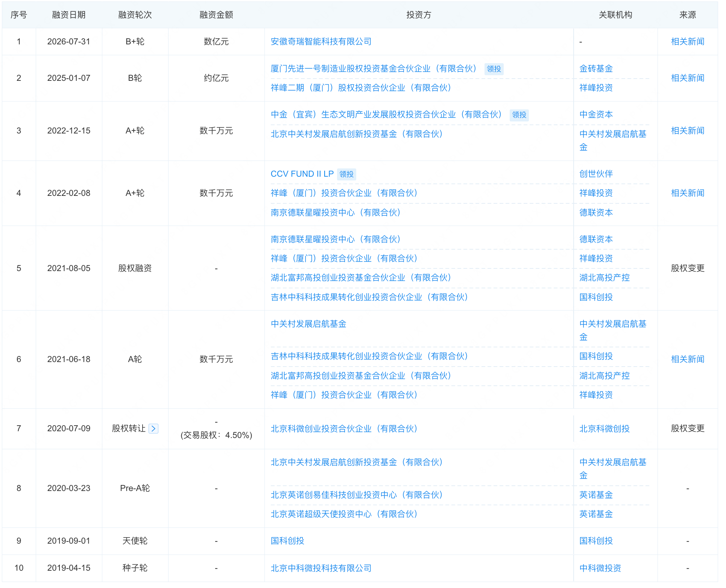The image size is (726, 588).
Task: Select the 种子轮 round cell
Action: click(135, 568)
